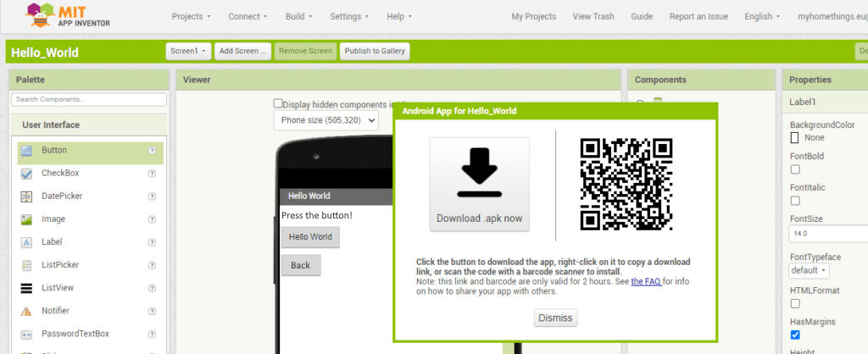868x354 pixels.
Task: Select the Notifier component icon
Action: point(26,312)
